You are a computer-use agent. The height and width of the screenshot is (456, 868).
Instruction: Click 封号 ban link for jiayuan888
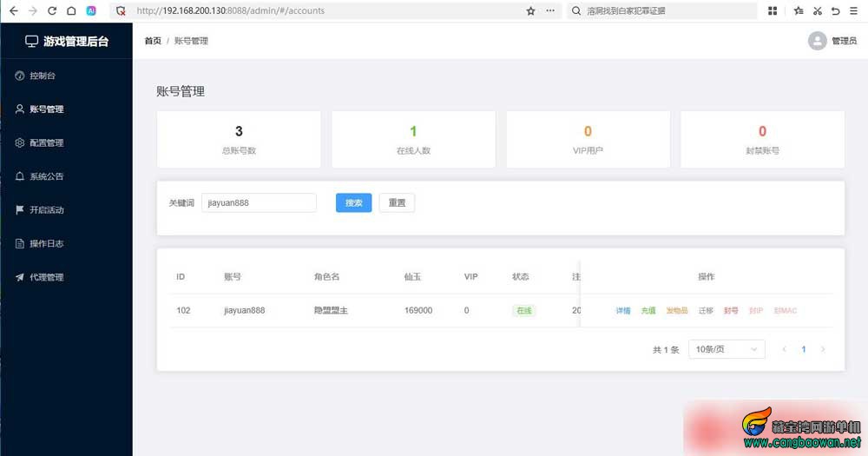pyautogui.click(x=731, y=310)
